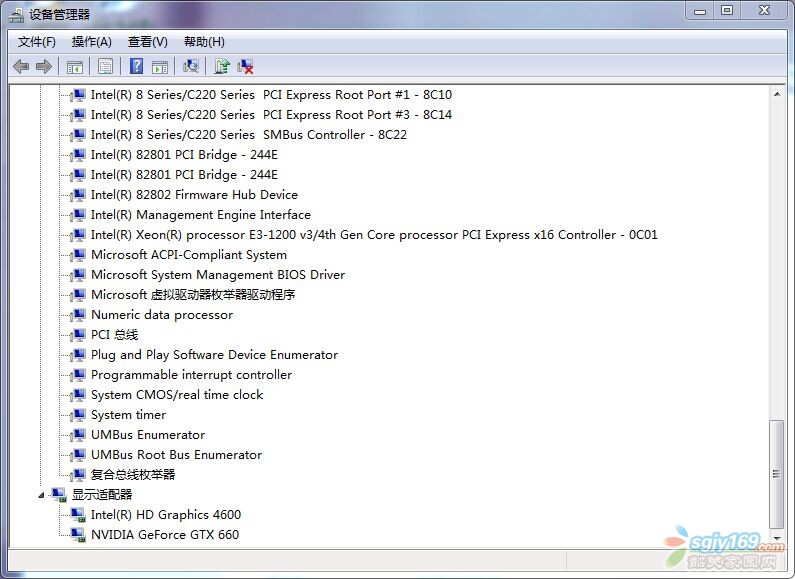Select UMBus Root Bus Enumerator
The height and width of the screenshot is (579, 795).
176,455
